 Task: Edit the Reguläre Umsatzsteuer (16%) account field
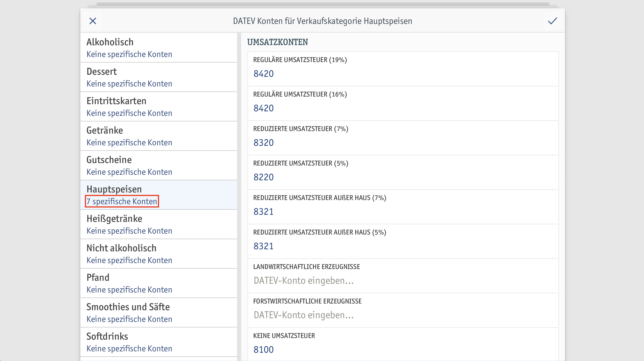pos(403,103)
